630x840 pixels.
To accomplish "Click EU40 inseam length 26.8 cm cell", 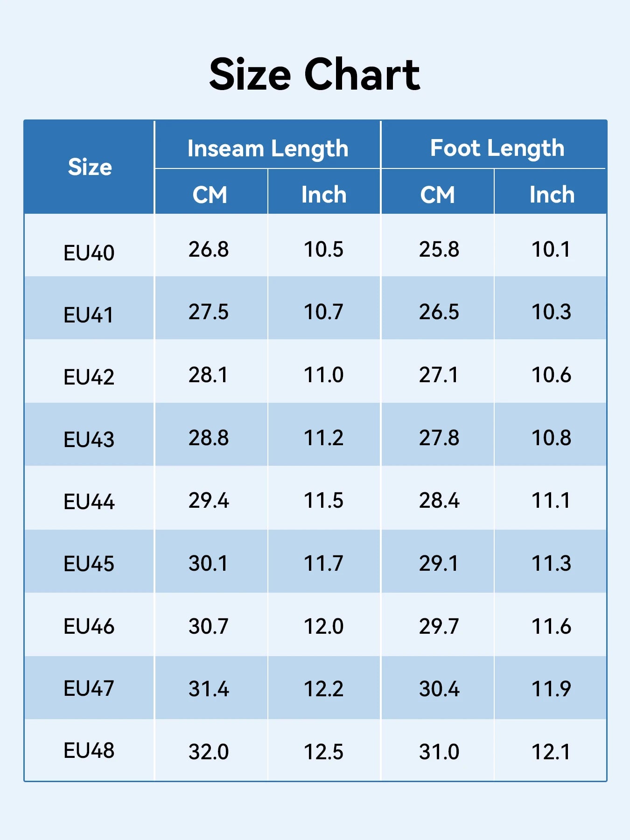I will [209, 249].
